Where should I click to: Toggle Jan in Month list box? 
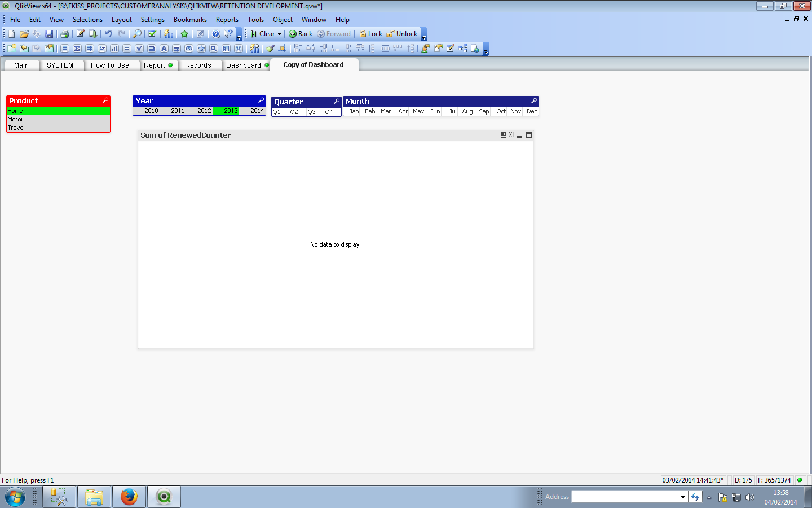[352, 111]
